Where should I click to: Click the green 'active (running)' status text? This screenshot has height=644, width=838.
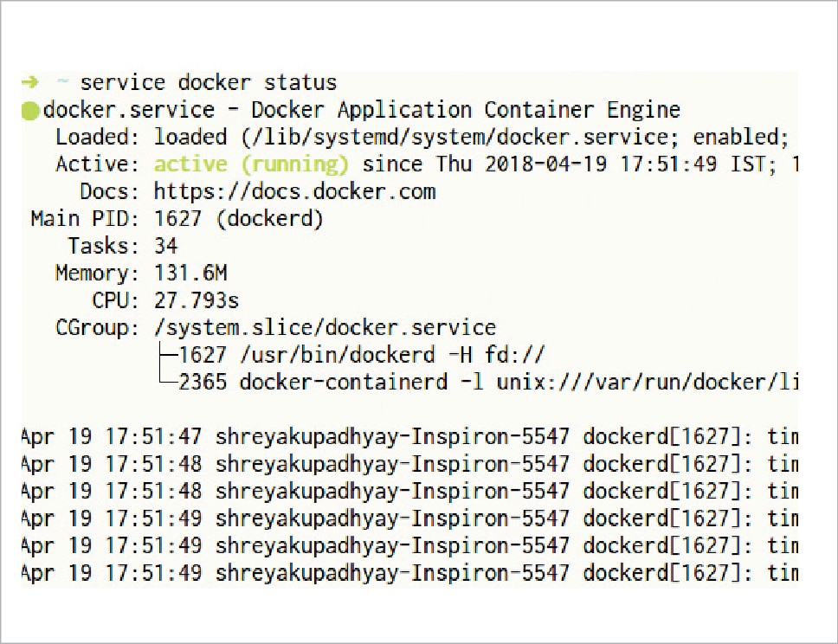pyautogui.click(x=251, y=164)
